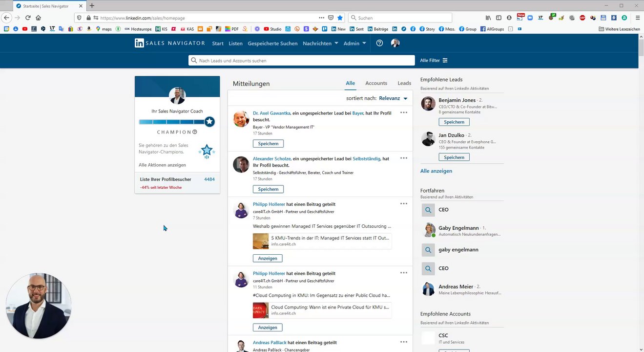Image resolution: width=644 pixels, height=352 pixels.
Task: Click the Champion info question icon
Action: [x=195, y=132]
